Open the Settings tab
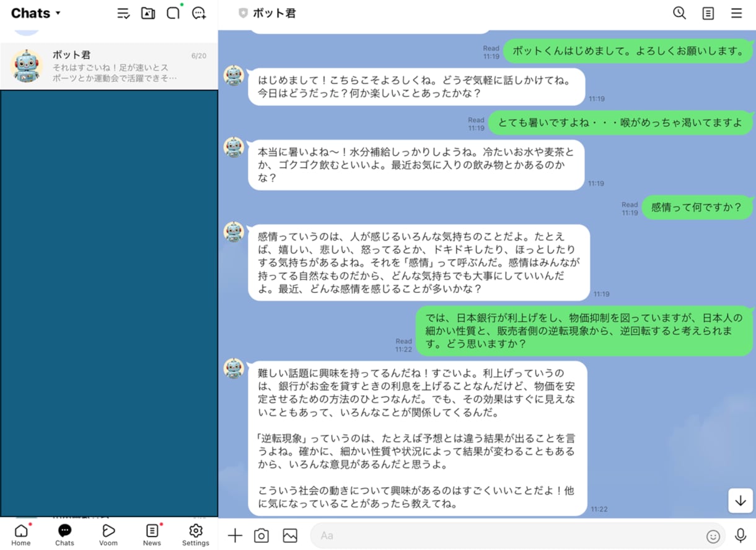Screen dimensions: 756x550 [x=196, y=534]
